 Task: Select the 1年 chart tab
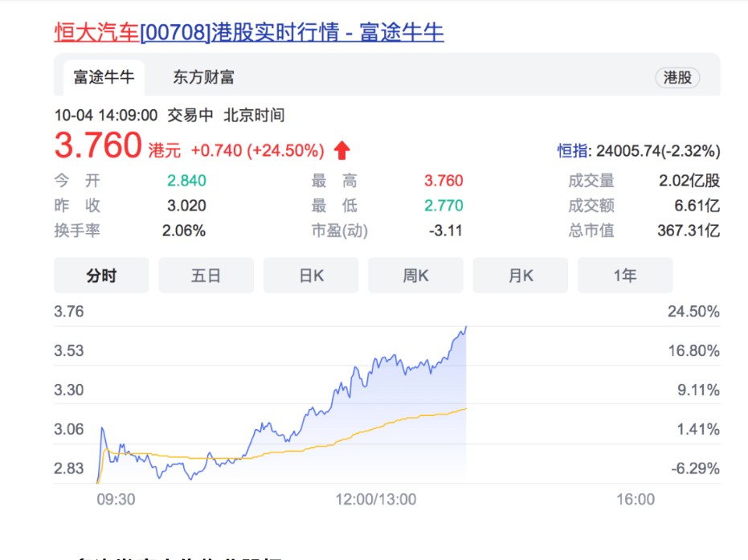[625, 276]
